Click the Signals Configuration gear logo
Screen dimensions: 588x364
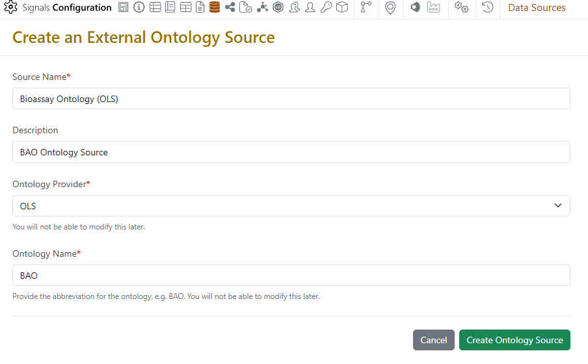(11, 8)
